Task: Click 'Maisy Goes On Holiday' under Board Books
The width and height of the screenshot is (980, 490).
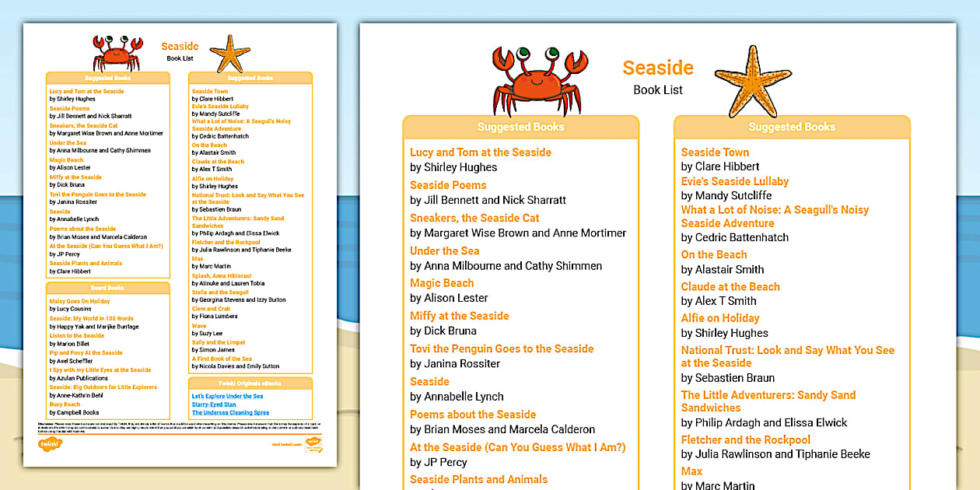Action: (x=79, y=301)
